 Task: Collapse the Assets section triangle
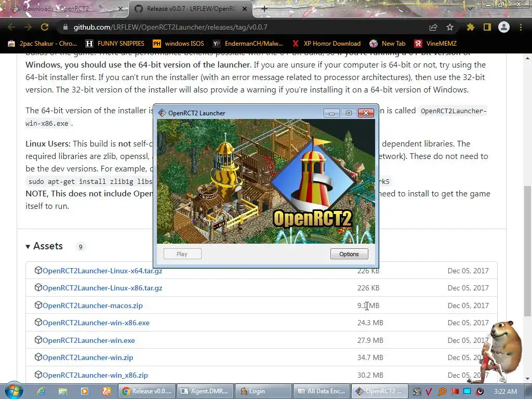point(28,247)
